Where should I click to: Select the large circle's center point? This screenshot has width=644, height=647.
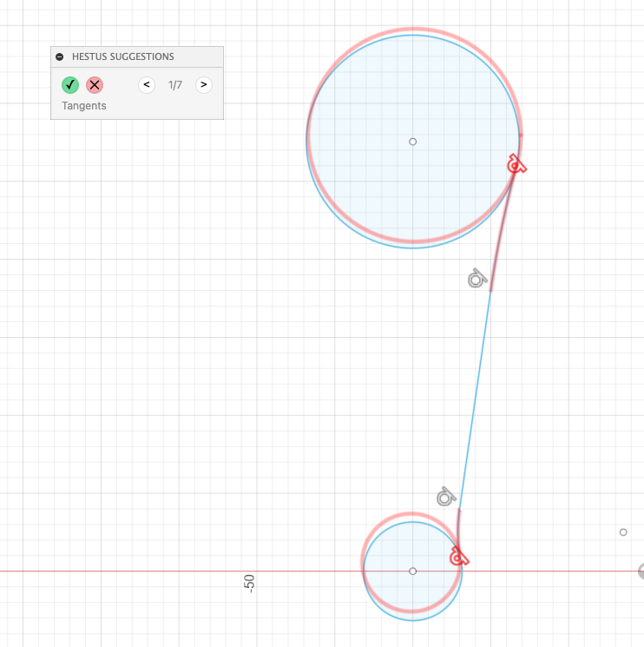coord(412,142)
